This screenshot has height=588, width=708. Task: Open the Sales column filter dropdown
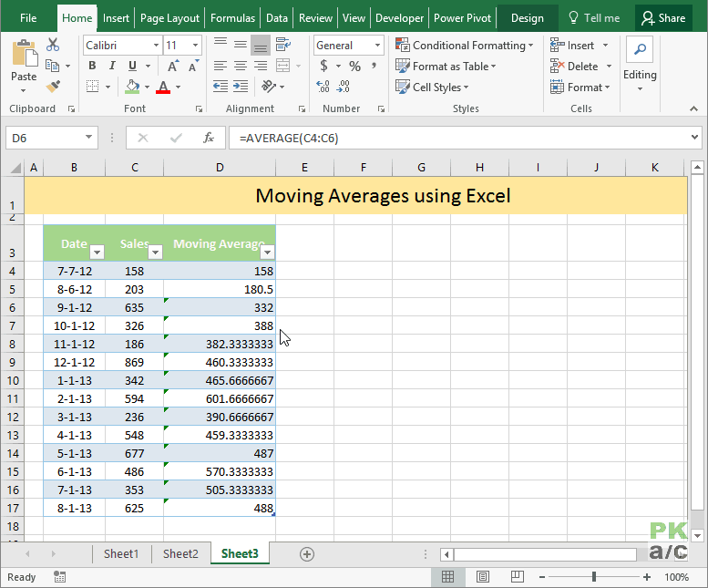click(x=155, y=252)
